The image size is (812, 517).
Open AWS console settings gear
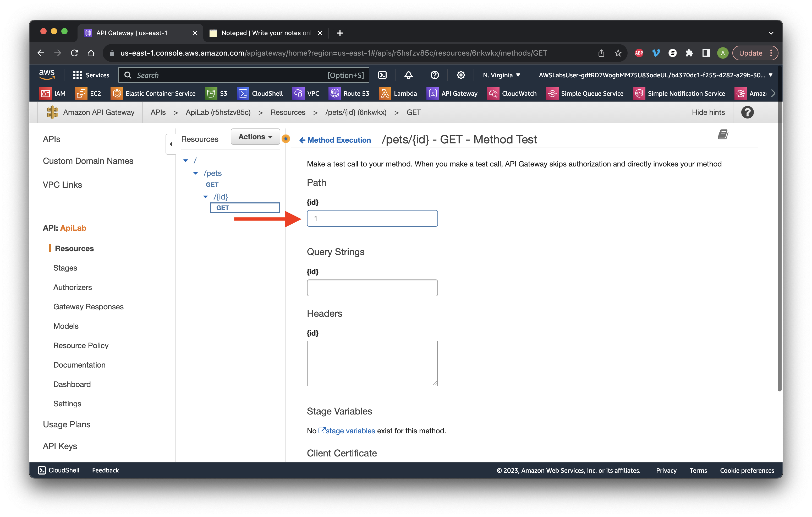pyautogui.click(x=461, y=75)
